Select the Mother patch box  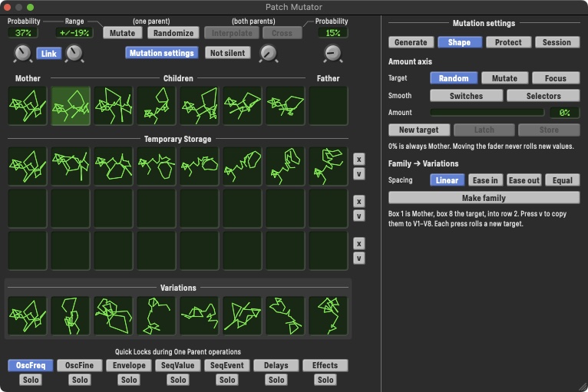pyautogui.click(x=28, y=106)
